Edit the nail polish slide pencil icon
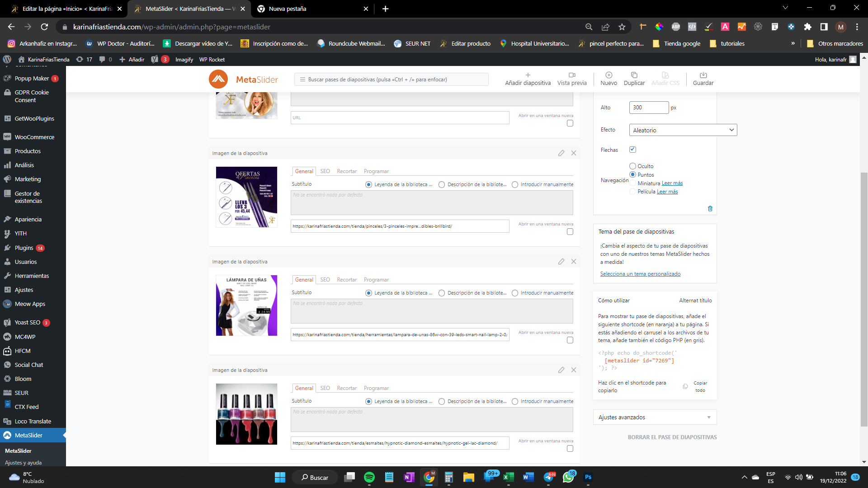Image resolution: width=868 pixels, height=488 pixels. pyautogui.click(x=561, y=370)
